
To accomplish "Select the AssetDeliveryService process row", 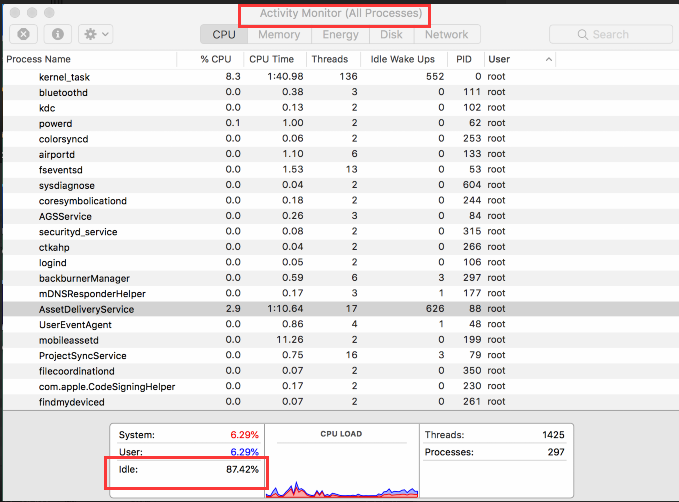I will 341,309.
